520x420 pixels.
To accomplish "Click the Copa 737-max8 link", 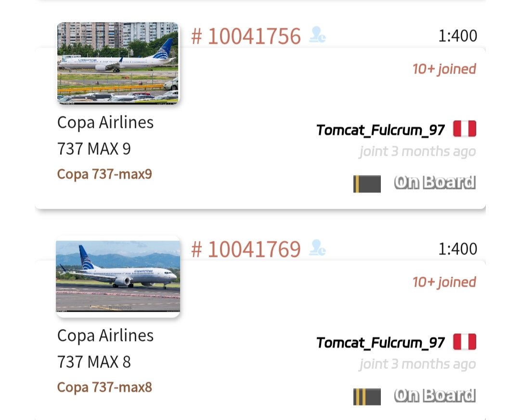I will [104, 387].
